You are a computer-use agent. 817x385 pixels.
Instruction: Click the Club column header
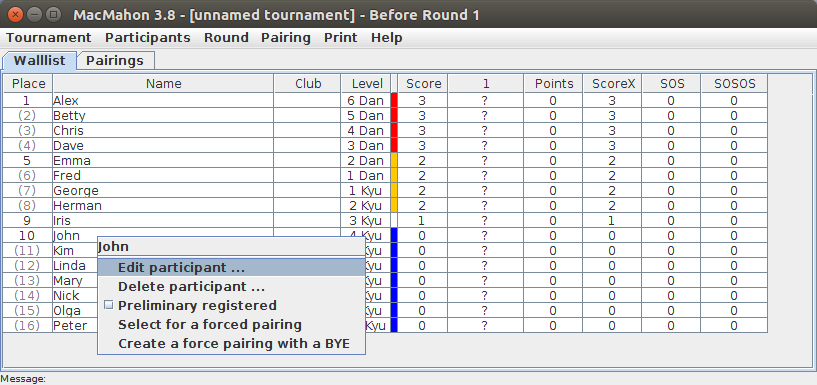click(x=307, y=83)
